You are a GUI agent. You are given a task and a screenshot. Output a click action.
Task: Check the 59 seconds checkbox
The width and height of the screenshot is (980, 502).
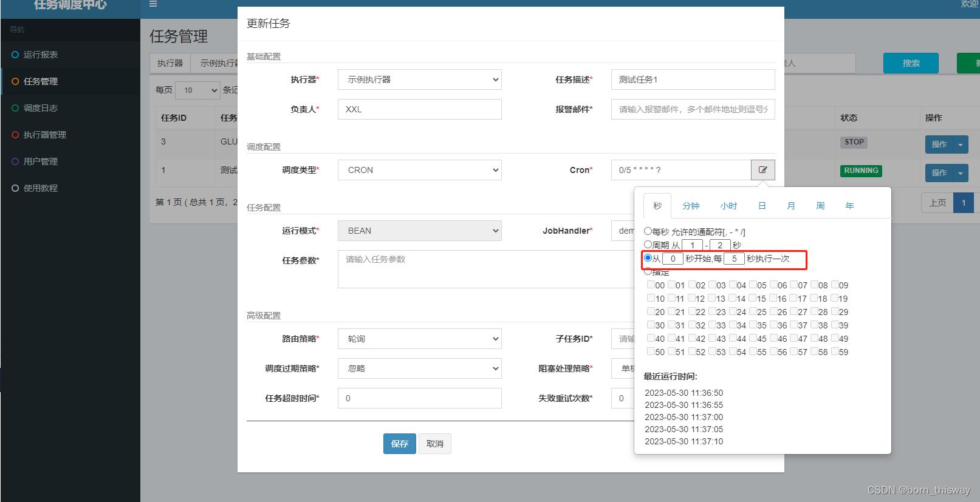pyautogui.click(x=835, y=351)
